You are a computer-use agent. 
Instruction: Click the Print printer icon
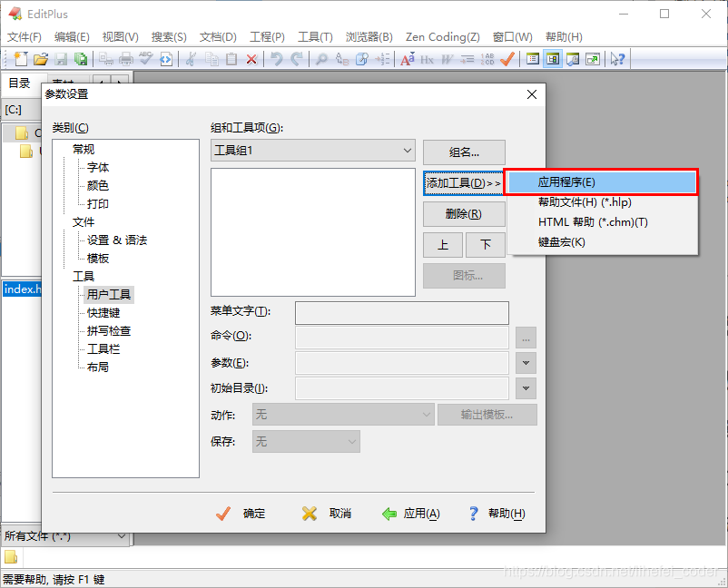pos(126,59)
